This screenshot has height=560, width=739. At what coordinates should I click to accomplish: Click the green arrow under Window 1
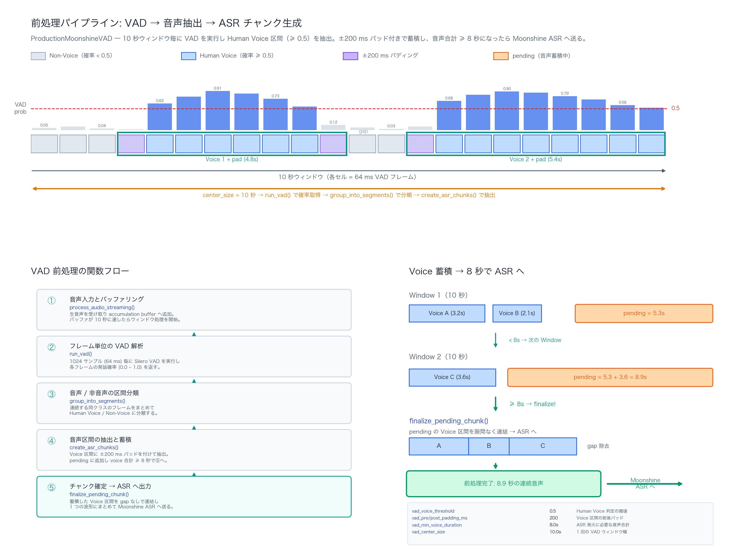coord(495,340)
